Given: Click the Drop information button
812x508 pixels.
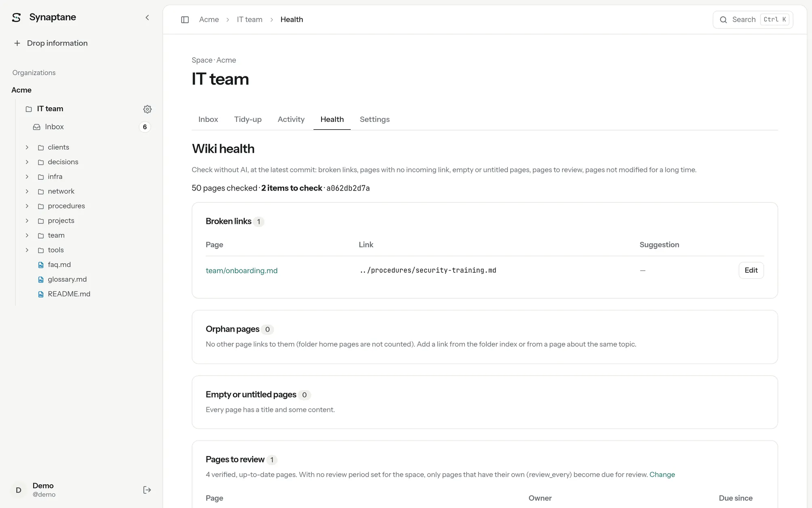Looking at the screenshot, I should [x=50, y=43].
